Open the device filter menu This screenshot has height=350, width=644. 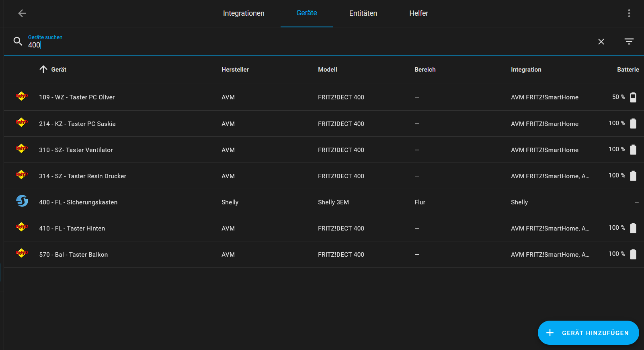[x=629, y=41]
